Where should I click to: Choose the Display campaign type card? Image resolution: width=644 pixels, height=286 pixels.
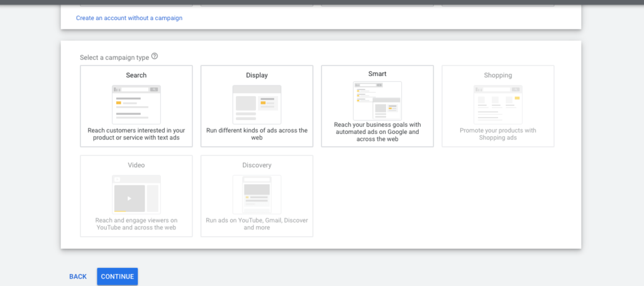pyautogui.click(x=257, y=106)
